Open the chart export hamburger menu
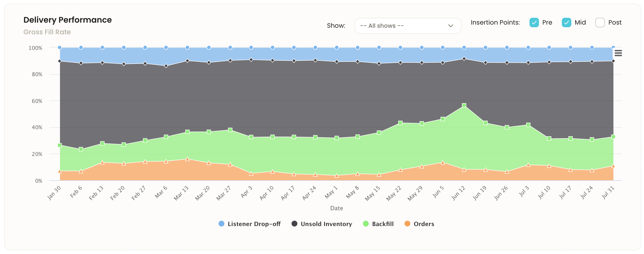The width and height of the screenshot is (644, 254). (618, 53)
